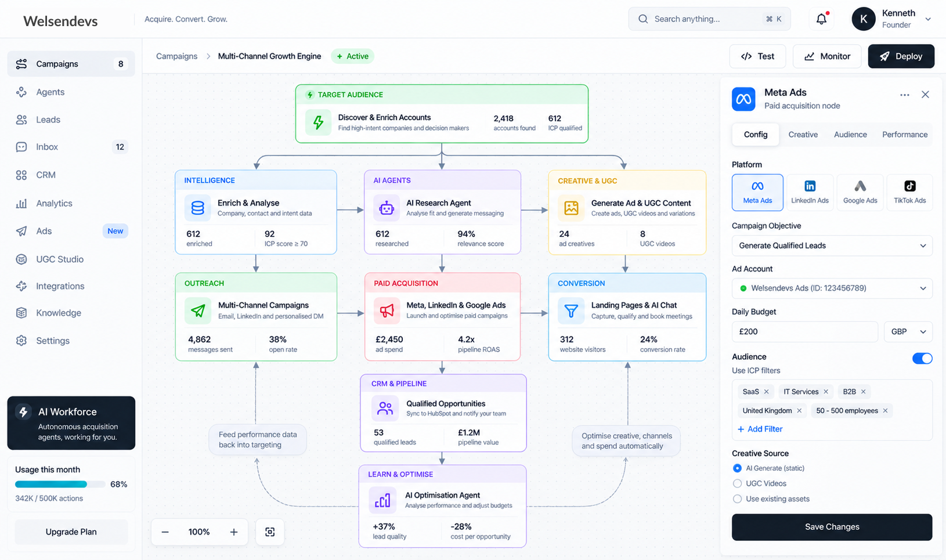This screenshot has height=560, width=946.
Task: Open the Meta Ads panel more options
Action: tap(904, 95)
